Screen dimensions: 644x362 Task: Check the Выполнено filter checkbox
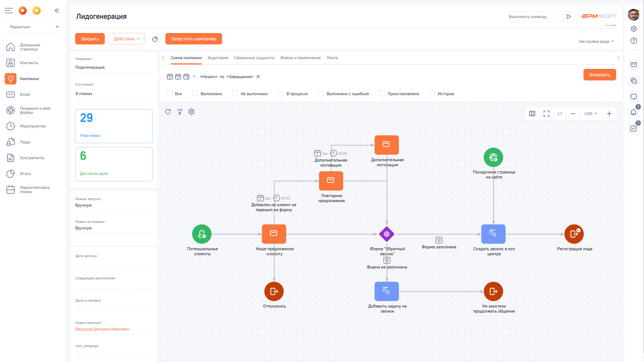[x=195, y=94]
